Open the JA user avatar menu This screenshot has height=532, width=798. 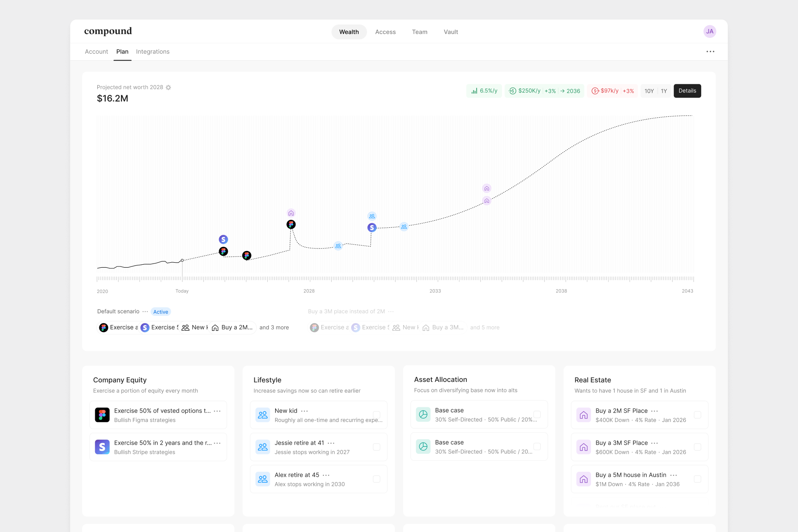[x=709, y=32]
